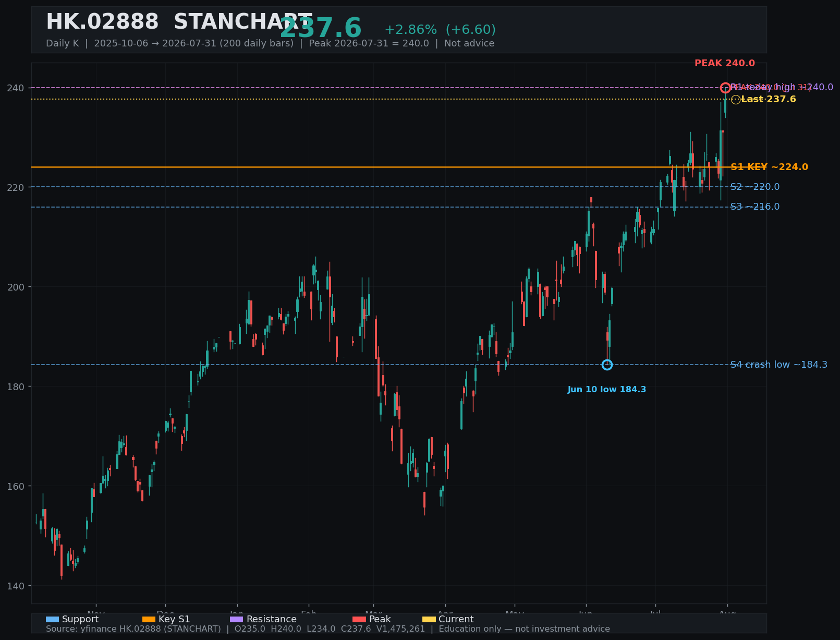Click the red "PEAK 240.0" annotation

click(x=724, y=63)
